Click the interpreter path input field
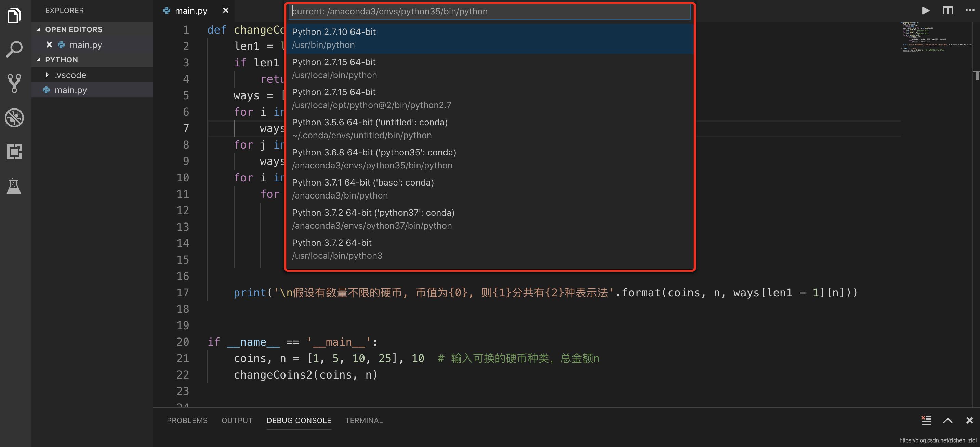Viewport: 980px width, 447px height. (x=489, y=11)
